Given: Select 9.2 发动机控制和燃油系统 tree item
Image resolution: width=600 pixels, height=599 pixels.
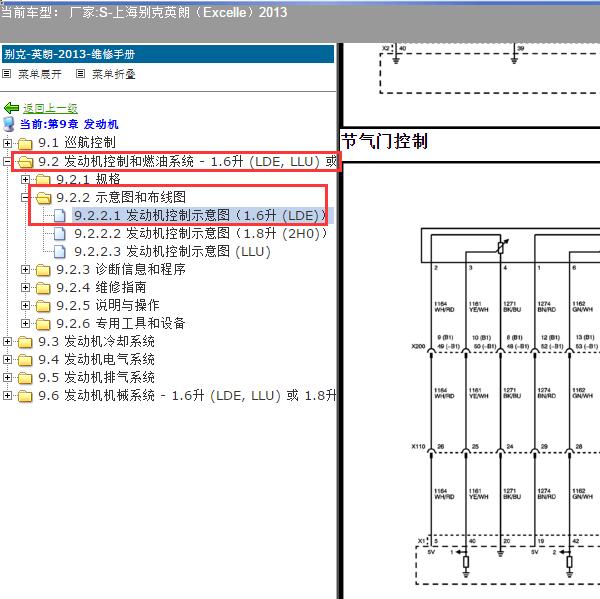Looking at the screenshot, I should (188, 162).
